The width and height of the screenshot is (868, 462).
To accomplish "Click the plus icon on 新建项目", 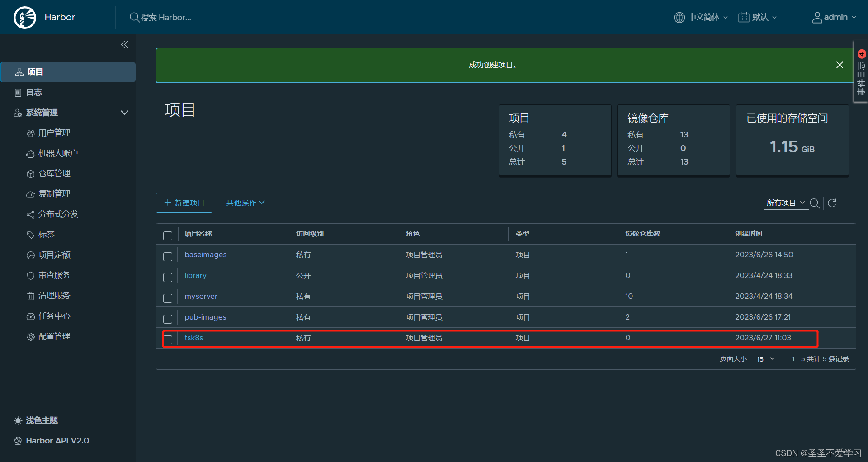I will click(x=168, y=203).
